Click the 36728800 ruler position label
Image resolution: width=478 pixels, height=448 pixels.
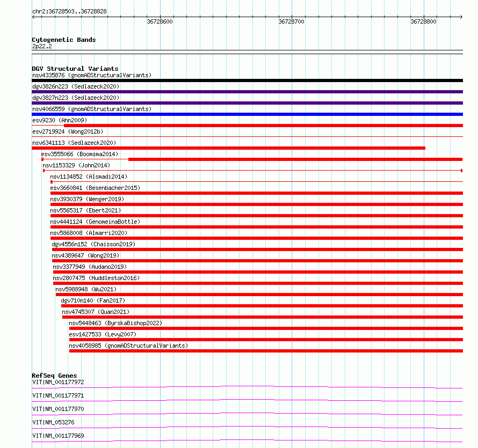pyautogui.click(x=423, y=21)
